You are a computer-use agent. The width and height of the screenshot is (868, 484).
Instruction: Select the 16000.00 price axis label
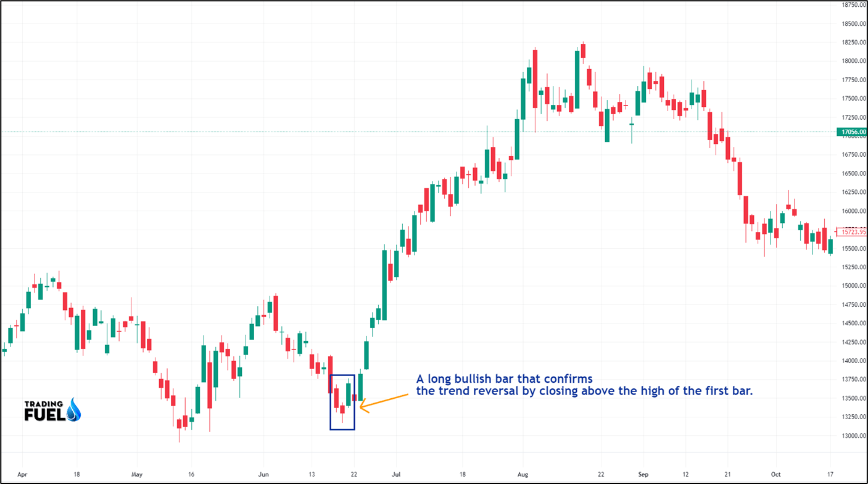tap(854, 211)
